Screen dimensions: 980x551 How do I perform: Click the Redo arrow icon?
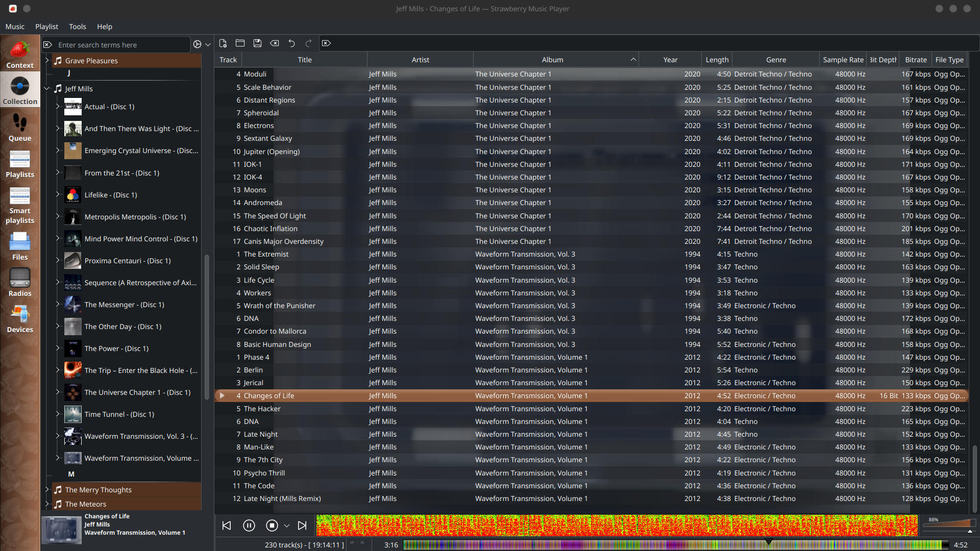[x=309, y=43]
